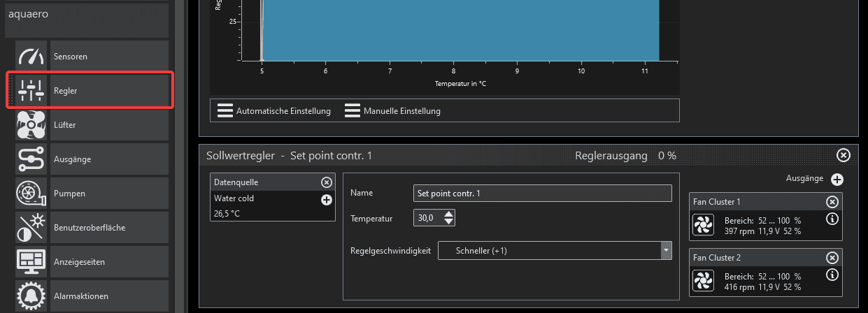Show info for Fan Cluster 1

(832, 219)
